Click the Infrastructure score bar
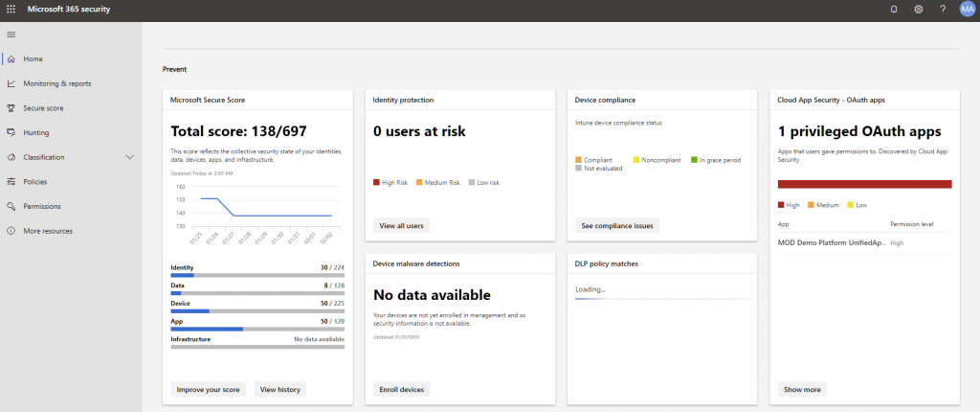This screenshot has height=412, width=980. click(257, 346)
